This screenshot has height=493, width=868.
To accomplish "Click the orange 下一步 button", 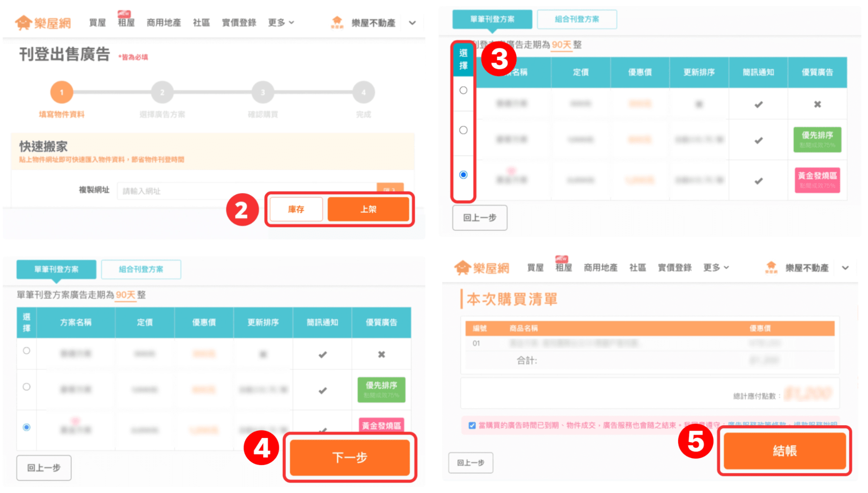I will pos(350,457).
